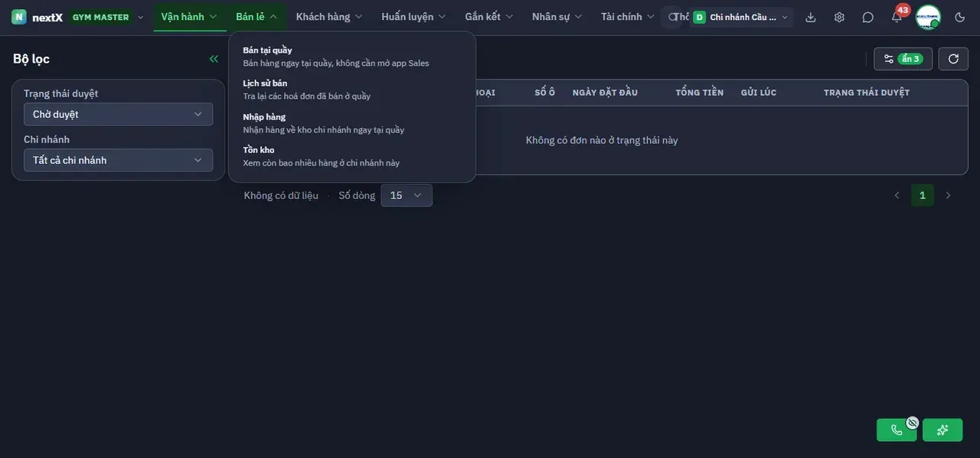The height and width of the screenshot is (458, 980).
Task: Collapse the Bán lẻ menu
Action: 256,17
